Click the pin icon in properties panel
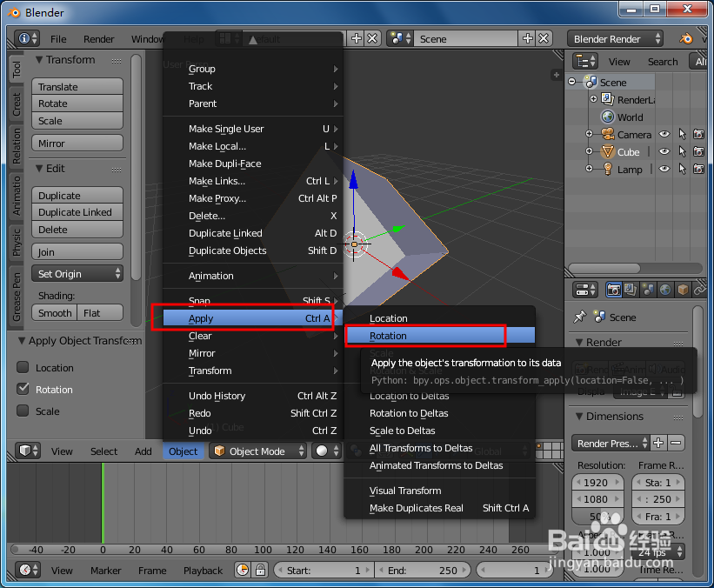The width and height of the screenshot is (714, 588). pyautogui.click(x=580, y=317)
